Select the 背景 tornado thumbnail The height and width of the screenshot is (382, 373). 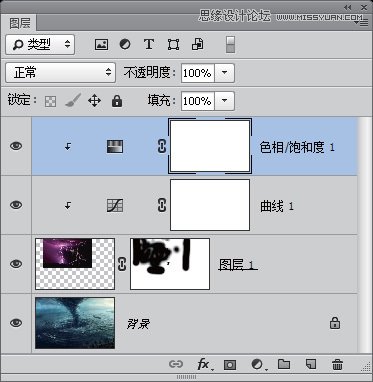[x=75, y=323]
